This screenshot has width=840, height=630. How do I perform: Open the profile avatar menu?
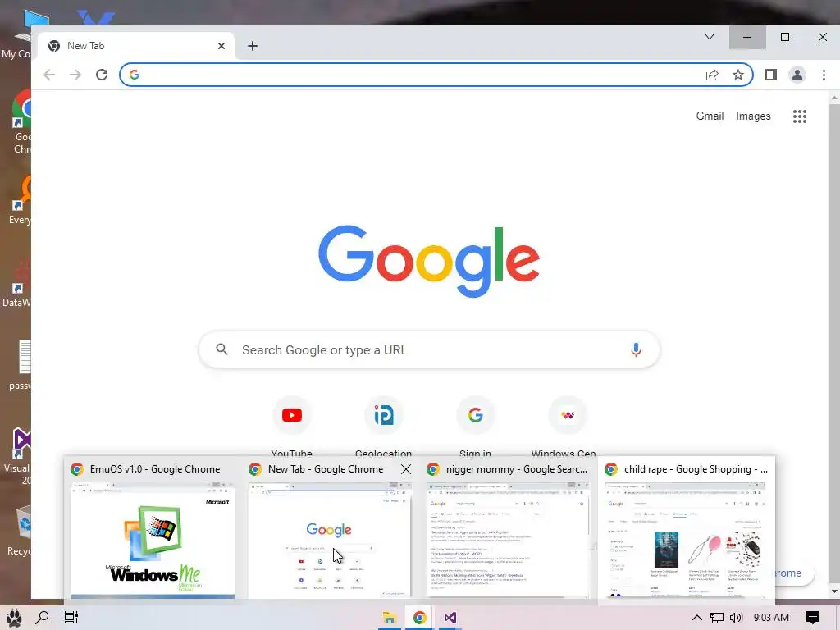coord(797,75)
